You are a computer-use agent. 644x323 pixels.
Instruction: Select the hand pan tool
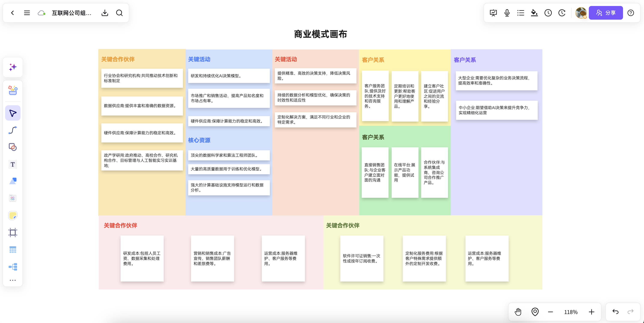(518, 312)
